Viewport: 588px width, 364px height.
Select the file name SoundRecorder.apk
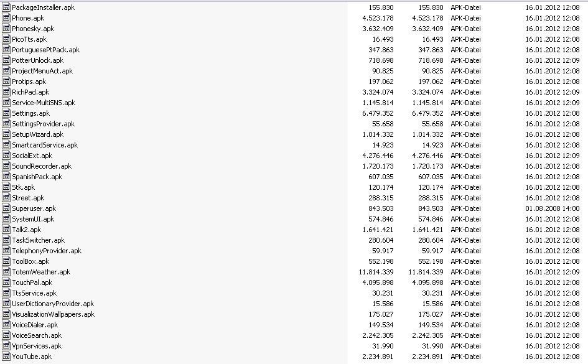(x=42, y=166)
